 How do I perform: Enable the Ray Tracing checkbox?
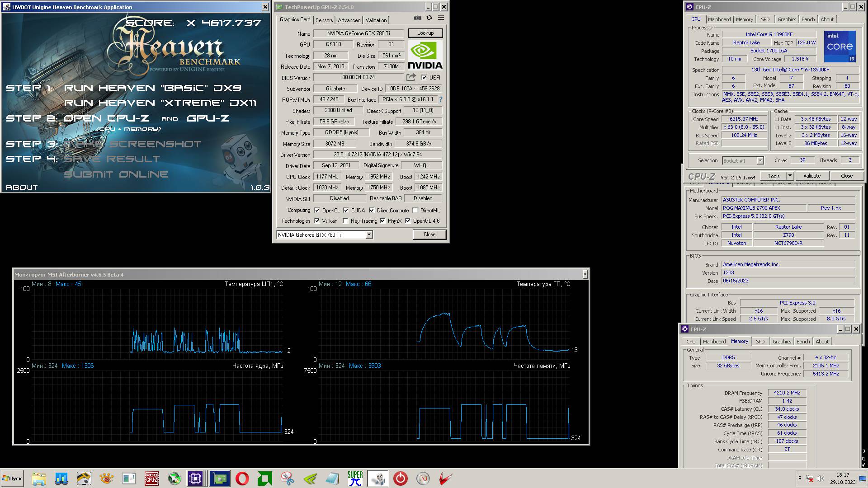click(345, 221)
